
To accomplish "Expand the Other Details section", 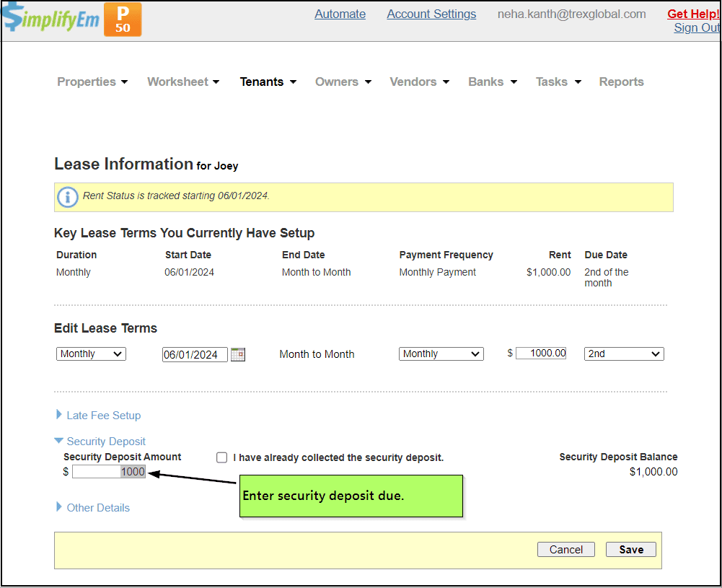I will [98, 508].
